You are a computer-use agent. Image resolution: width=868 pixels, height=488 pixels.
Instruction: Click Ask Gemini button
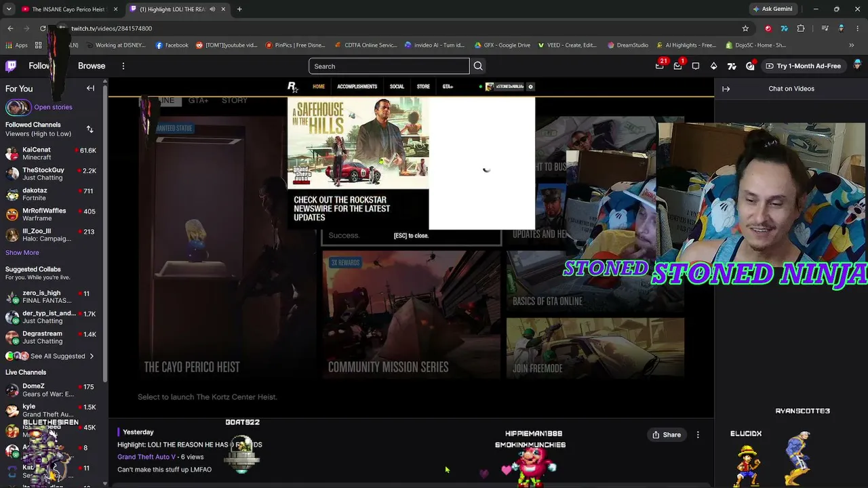coord(772,9)
